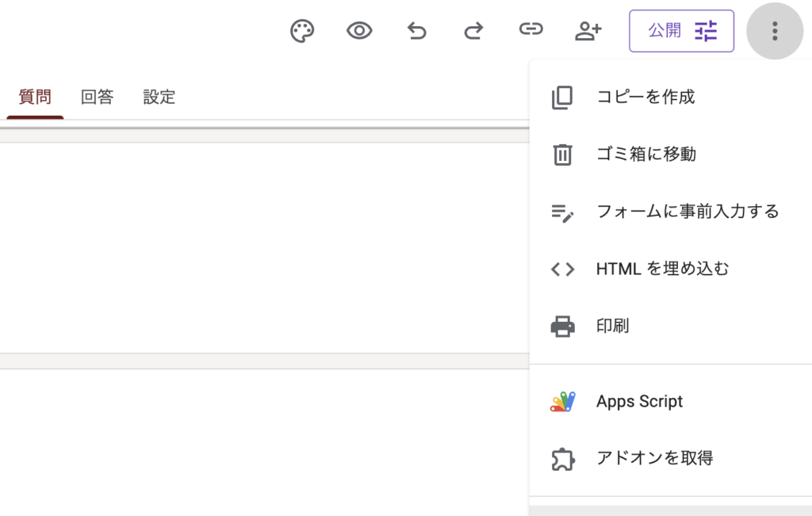Select コピーを作成 from the menu
Viewport: 812px width, 516px height.
tap(645, 97)
